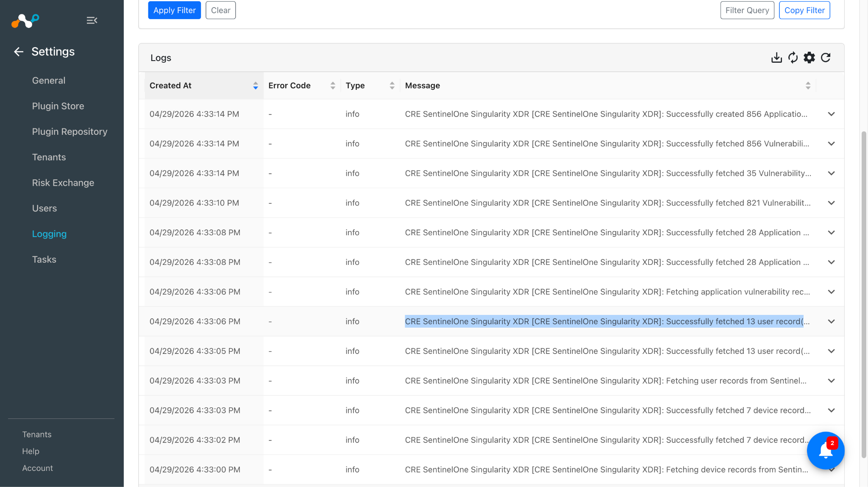This screenshot has width=868, height=487.
Task: Expand the 'fetched 856 Vulnerabili...' log row
Action: click(x=832, y=144)
